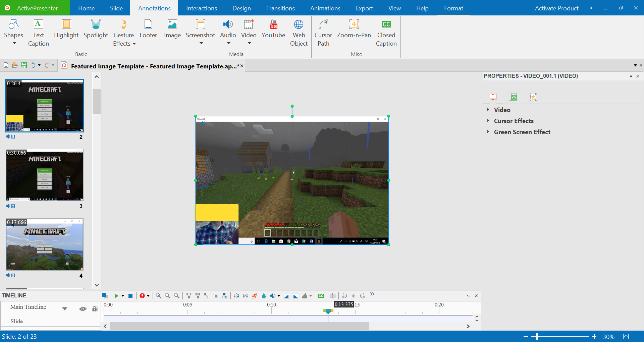Viewport: 644px width, 342px height.
Task: Toggle closed caption button in timeline toolbar
Action: pos(321,296)
